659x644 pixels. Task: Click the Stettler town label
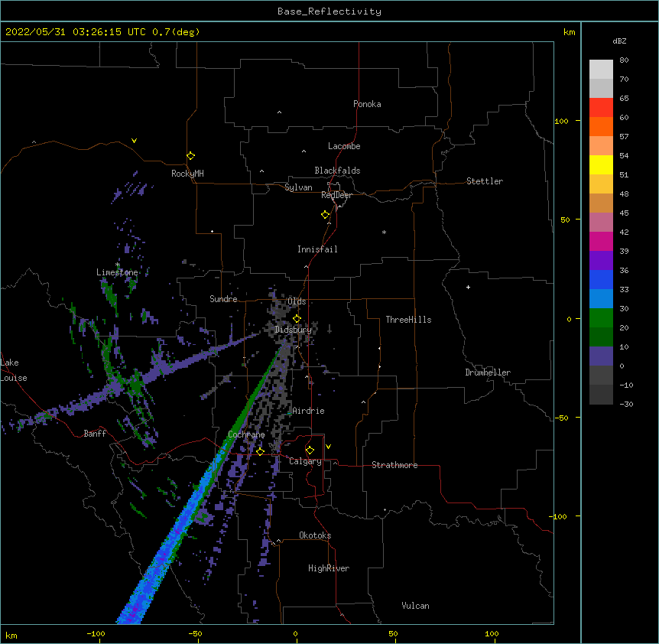pyautogui.click(x=485, y=181)
